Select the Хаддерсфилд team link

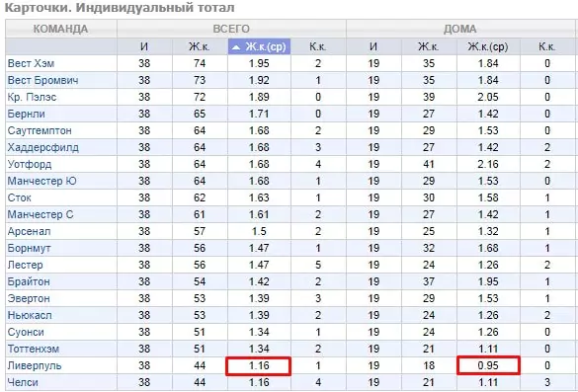(x=43, y=147)
